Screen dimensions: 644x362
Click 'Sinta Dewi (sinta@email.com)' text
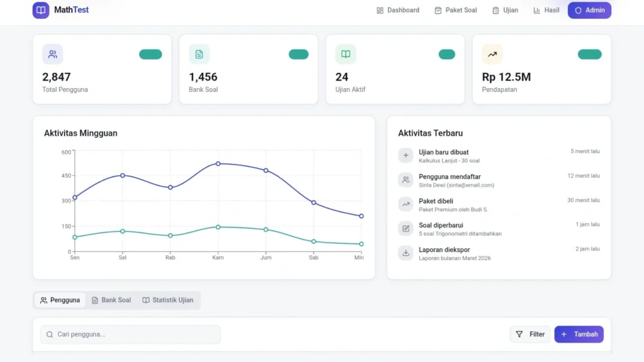tap(457, 185)
